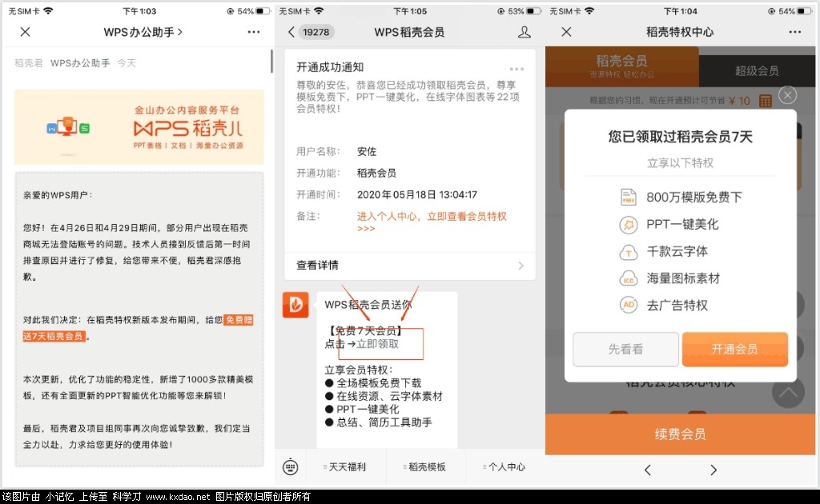The image size is (820, 504).
Task: Tap the WPS稻壳儿 banner image
Action: point(139,127)
